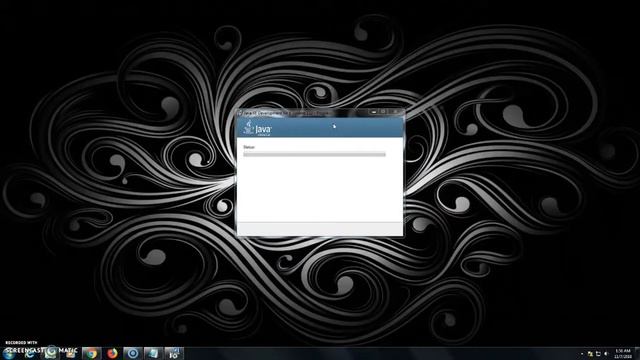Show hidden system tray icons
Screen dimensions: 640x360
click(582, 353)
